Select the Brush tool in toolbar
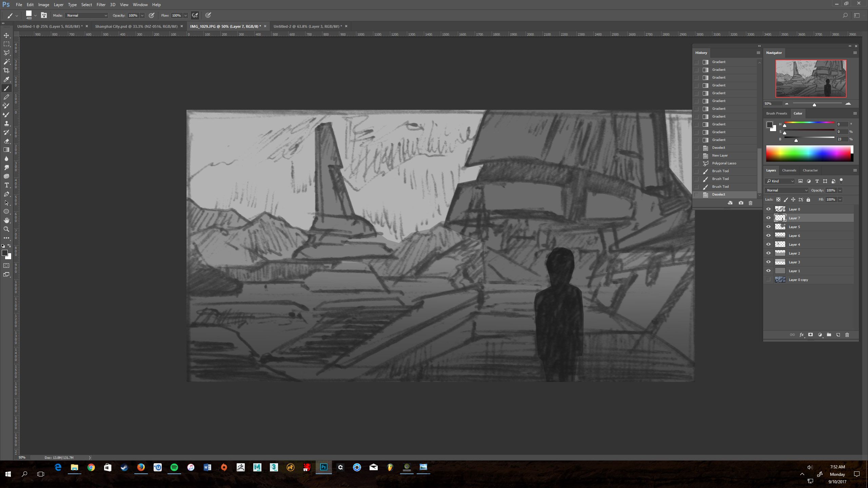Screen dimensions: 868x488 click(6, 88)
